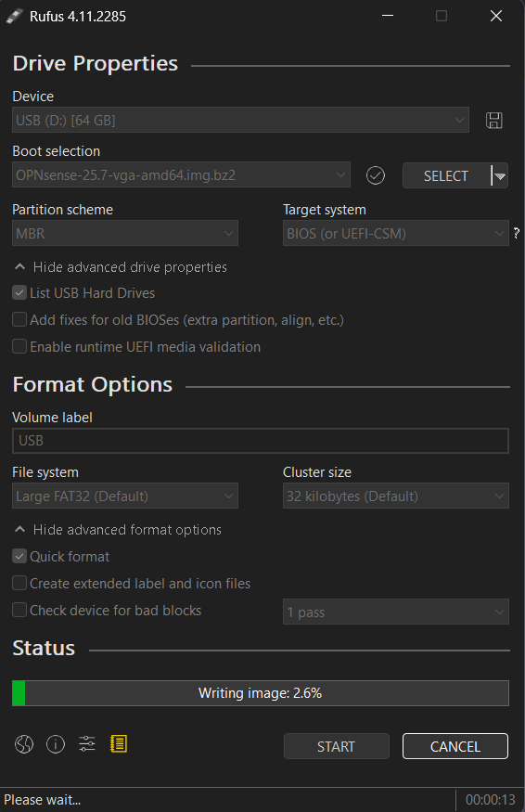
Task: Enable Add fixes for old BIOSes
Action: click(19, 319)
